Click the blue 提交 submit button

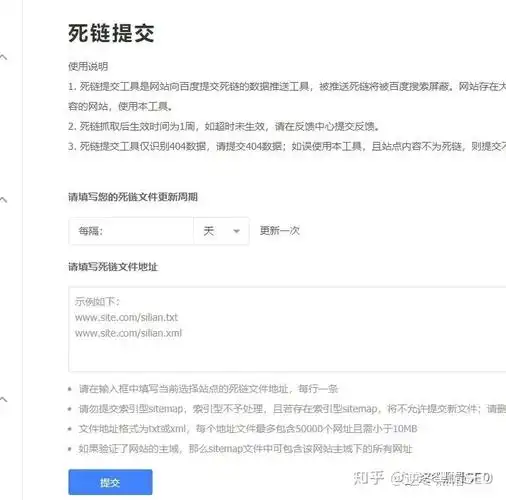coord(110,482)
